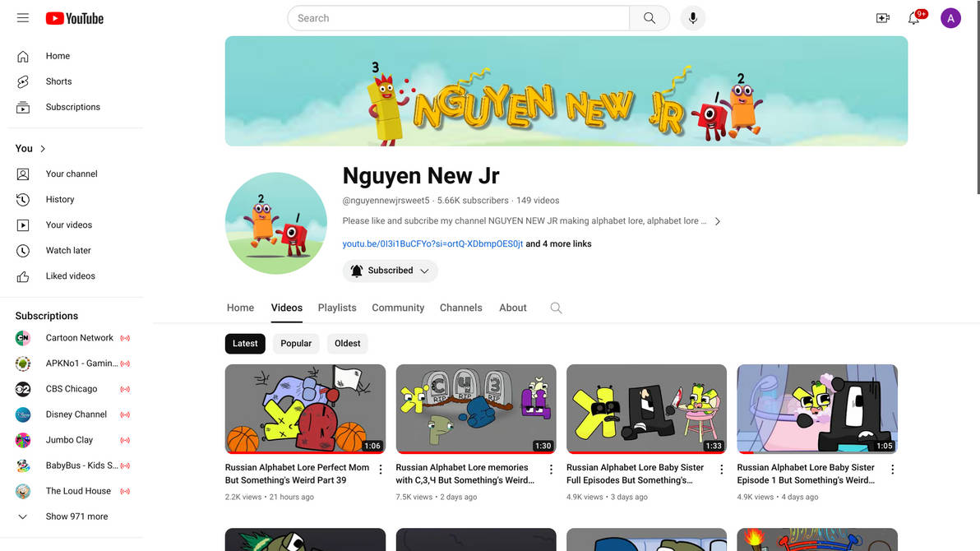
Task: Switch to the Playlists tab
Action: 337,308
